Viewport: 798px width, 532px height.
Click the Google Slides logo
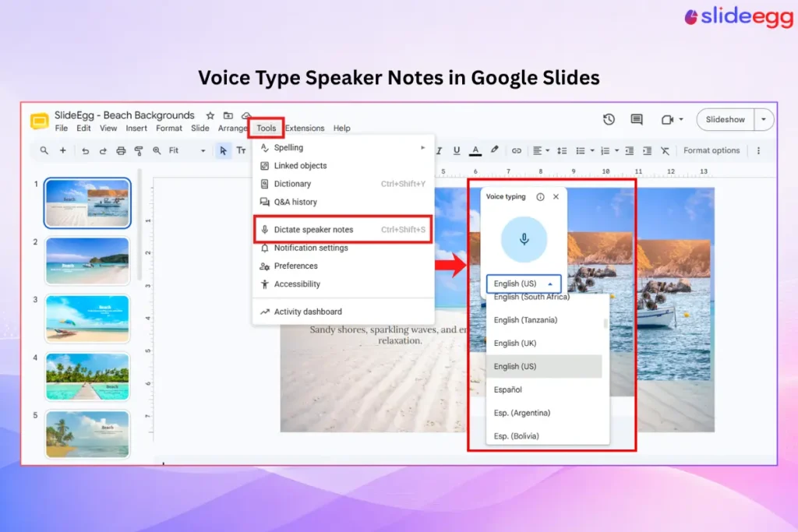(39, 121)
